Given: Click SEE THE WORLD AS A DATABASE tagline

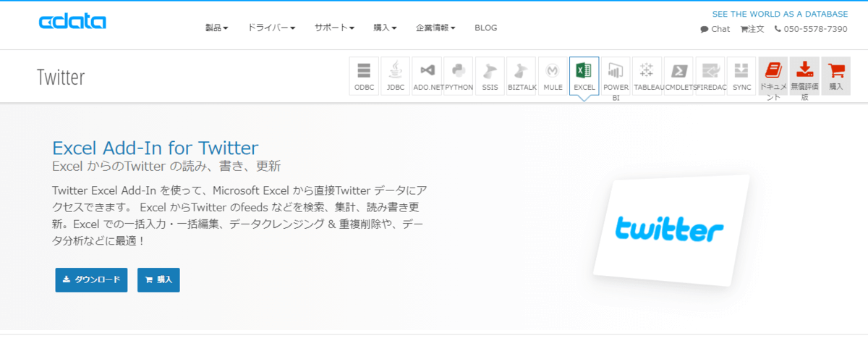Looking at the screenshot, I should pos(780,14).
